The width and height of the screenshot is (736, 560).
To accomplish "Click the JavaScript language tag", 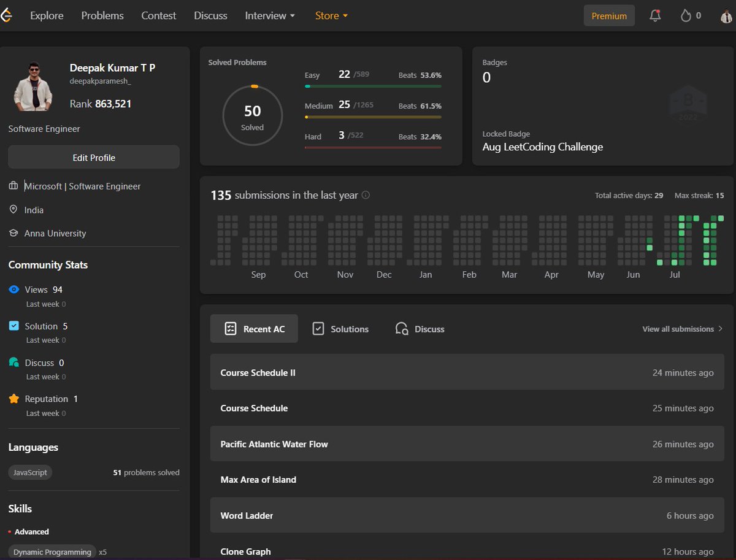I will tap(30, 472).
